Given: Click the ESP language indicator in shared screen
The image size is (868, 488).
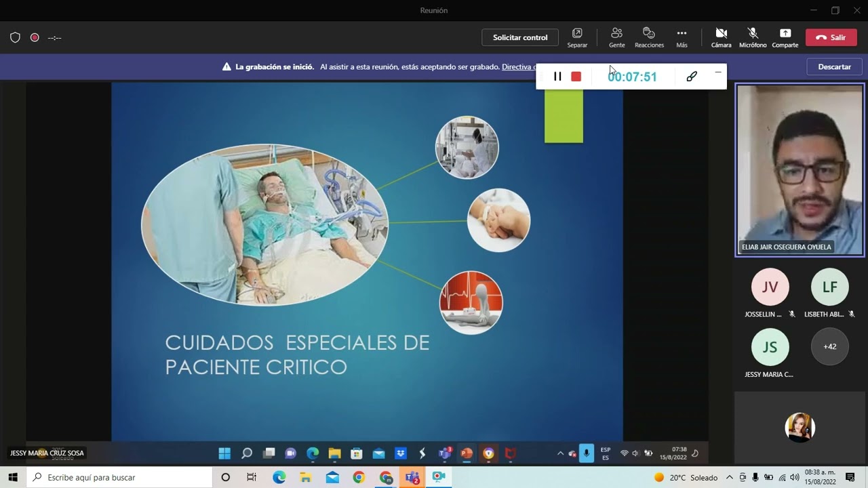Looking at the screenshot, I should click(x=606, y=453).
